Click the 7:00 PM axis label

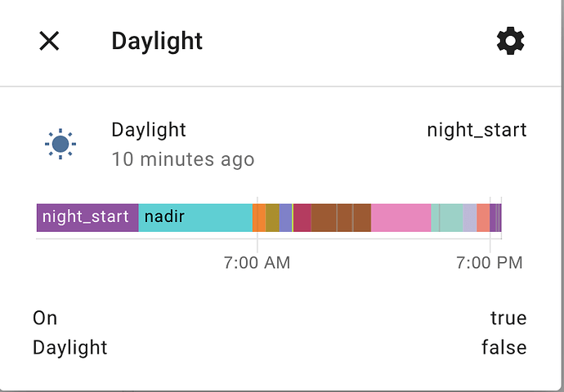pos(489,263)
